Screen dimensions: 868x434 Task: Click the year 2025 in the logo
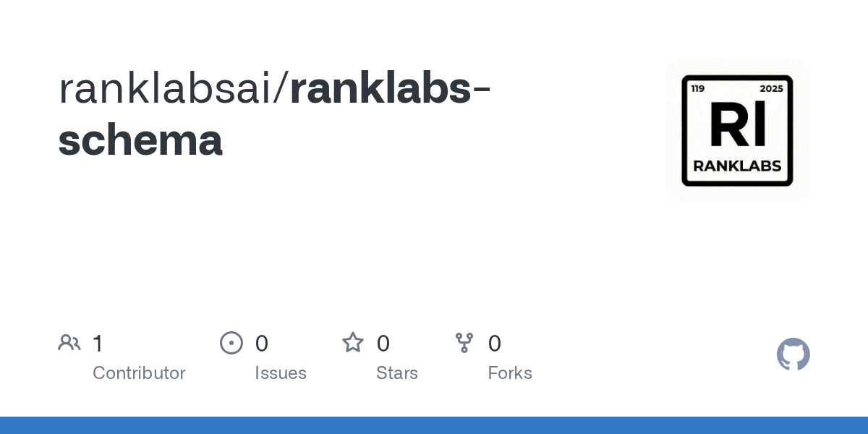tap(771, 89)
